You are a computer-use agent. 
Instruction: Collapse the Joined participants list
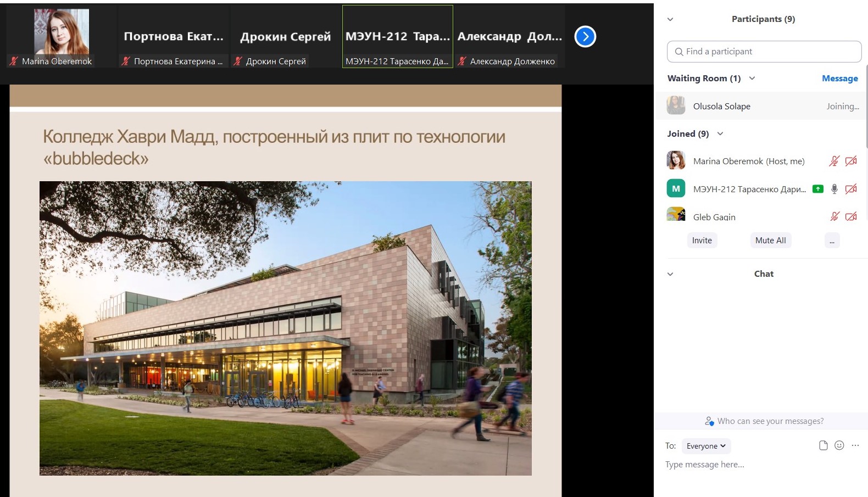[x=720, y=133]
